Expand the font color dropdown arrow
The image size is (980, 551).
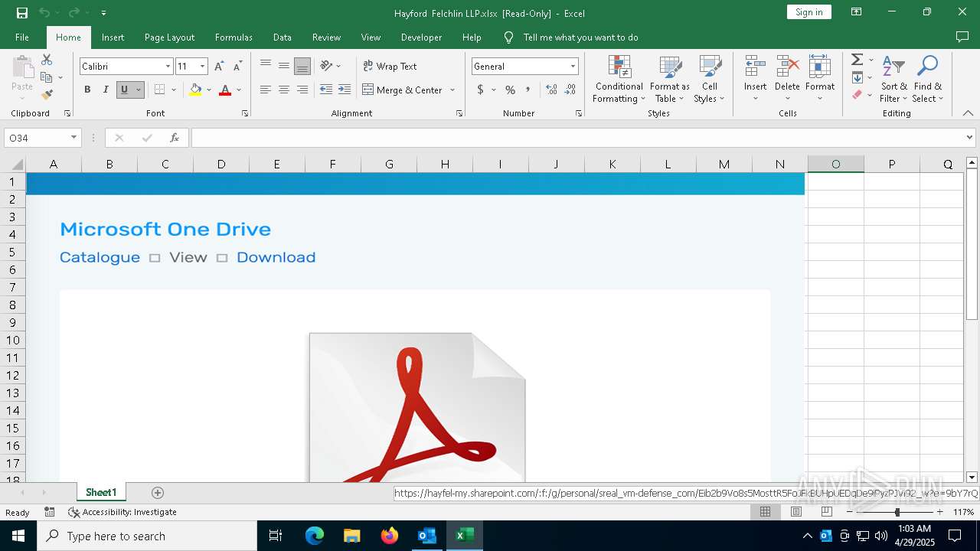point(239,90)
